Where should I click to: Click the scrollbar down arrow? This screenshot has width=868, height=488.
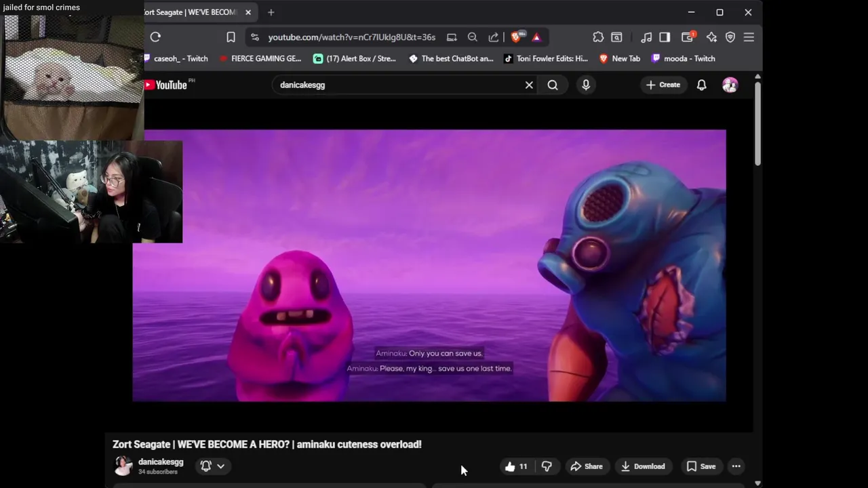757,483
